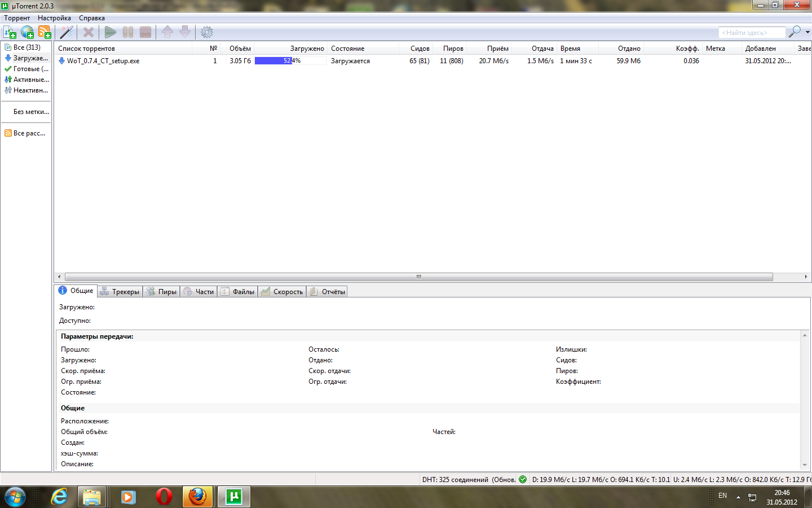812x508 pixels.
Task: Sort by 'Список торрентов' column header
Action: coord(124,49)
